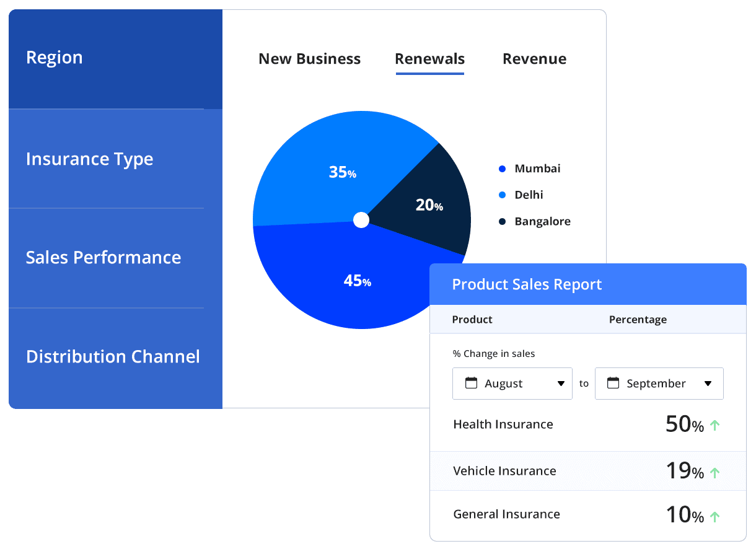
Task: Select Insurance Type in the sidebar
Action: point(90,159)
